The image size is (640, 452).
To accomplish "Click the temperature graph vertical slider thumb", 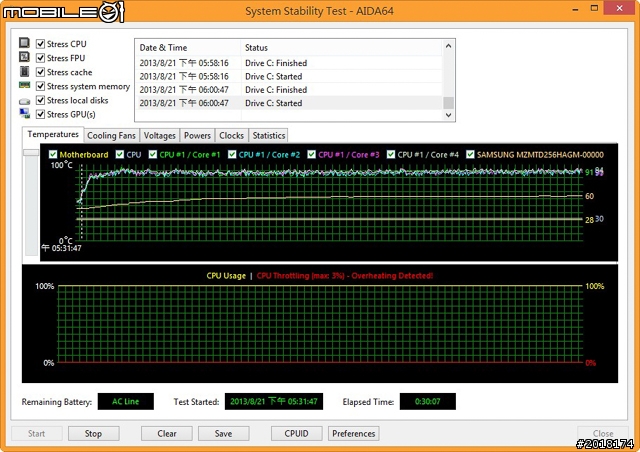I will pos(31,153).
